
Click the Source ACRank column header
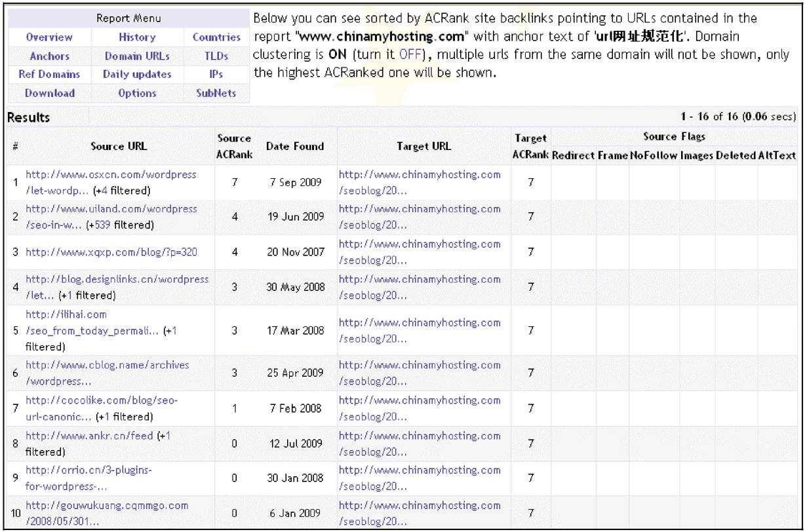pos(234,146)
